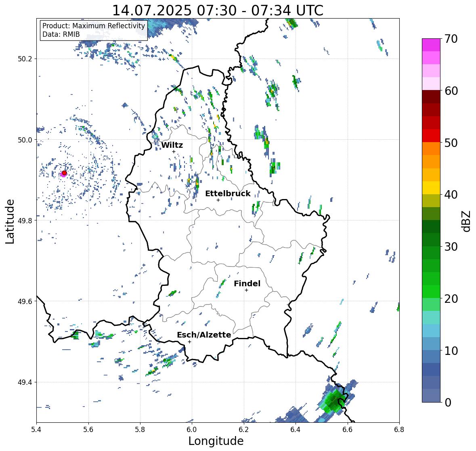The image size is (476, 451).
Task: Click longitude tick label 6.0
Action: [x=192, y=430]
